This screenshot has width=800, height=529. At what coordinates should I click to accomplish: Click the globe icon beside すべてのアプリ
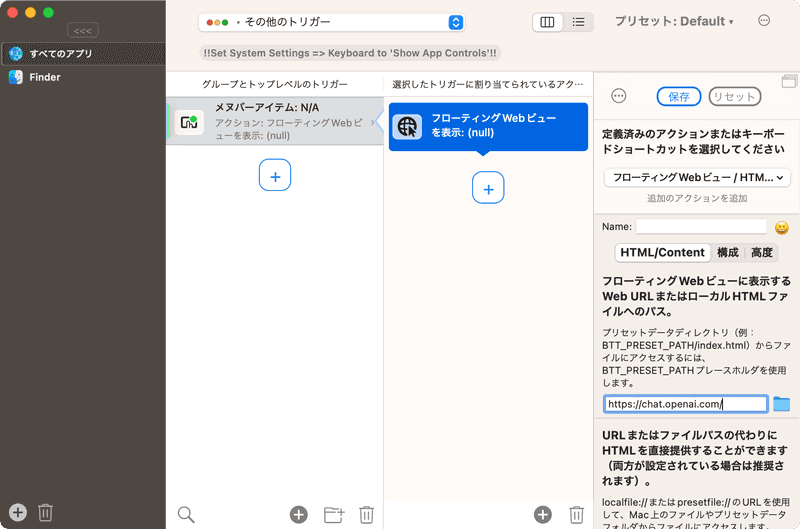click(16, 54)
